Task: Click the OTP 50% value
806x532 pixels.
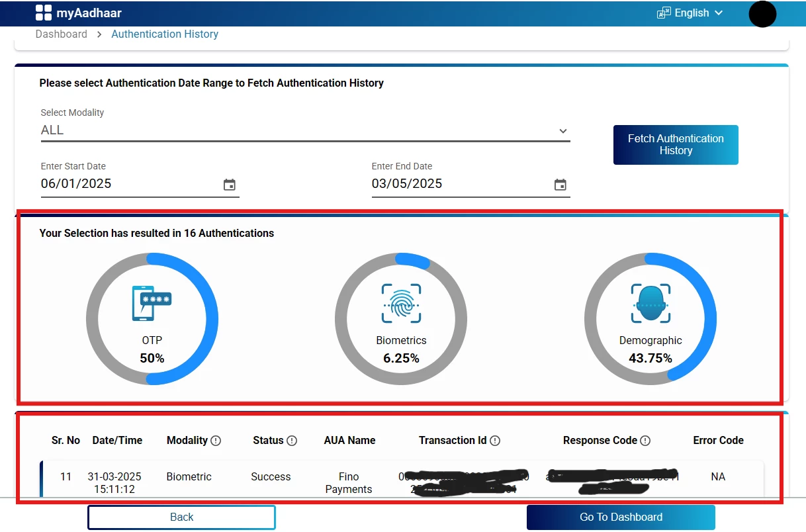Action: (152, 359)
